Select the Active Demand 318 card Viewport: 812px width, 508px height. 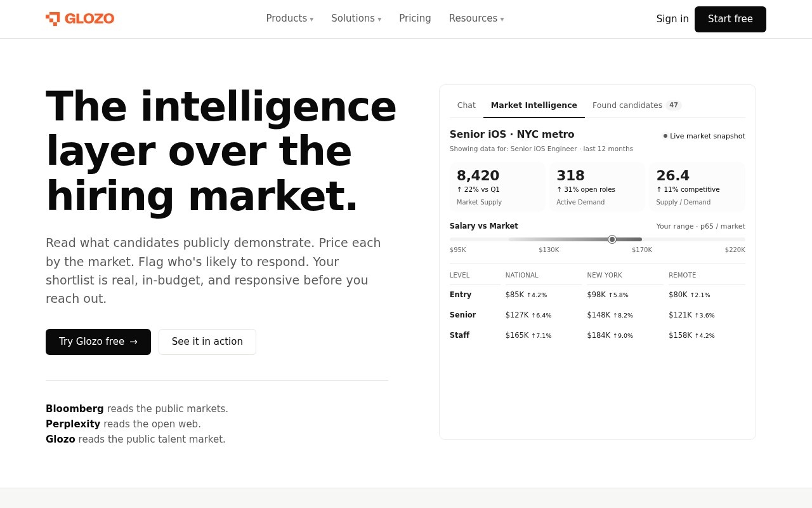597,187
